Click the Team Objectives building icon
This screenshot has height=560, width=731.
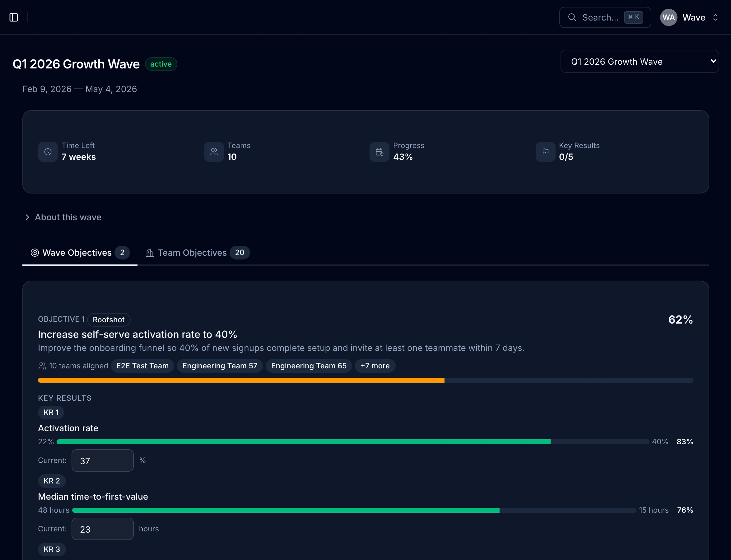click(x=150, y=253)
